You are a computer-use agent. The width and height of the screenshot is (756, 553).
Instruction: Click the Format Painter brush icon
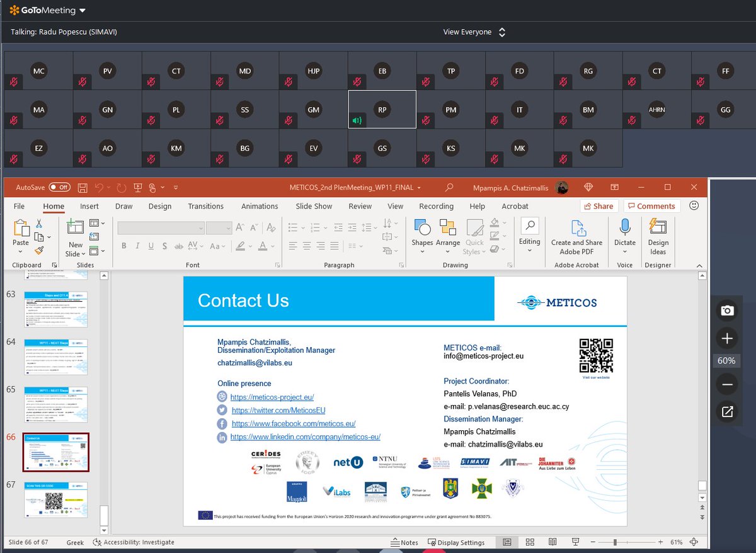[x=38, y=251]
